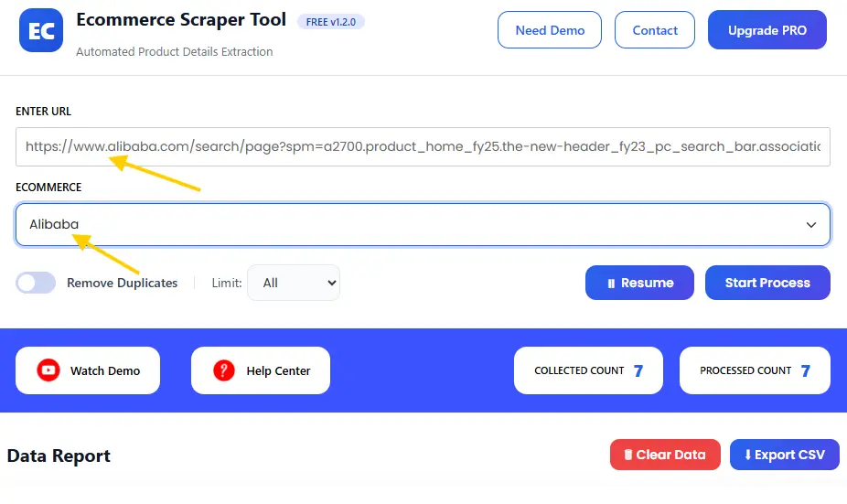Click Start Process button
The height and width of the screenshot is (504, 847).
click(767, 283)
